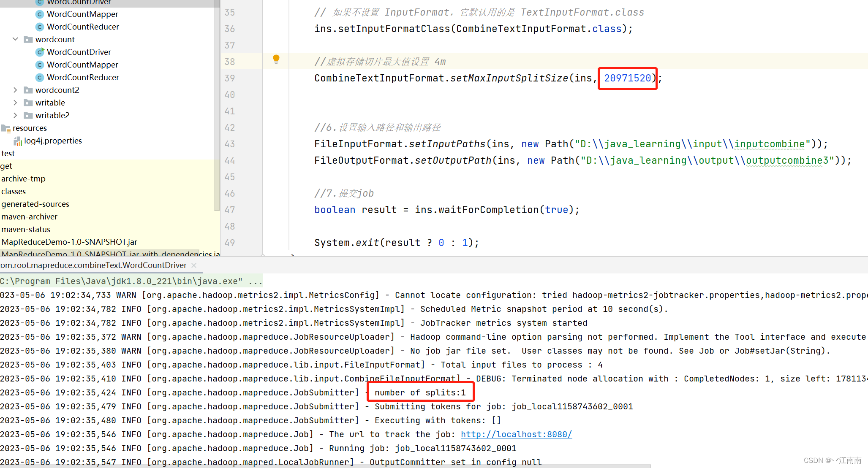Select the generated-sources directory
The width and height of the screenshot is (868, 468).
point(35,204)
